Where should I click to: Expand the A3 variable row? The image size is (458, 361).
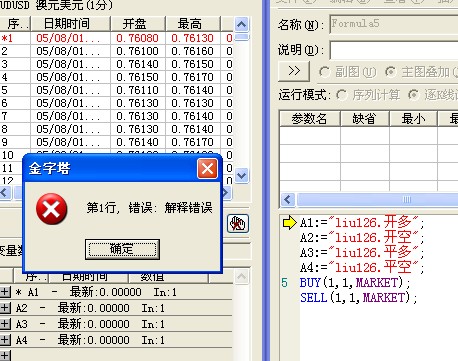click(x=5, y=324)
